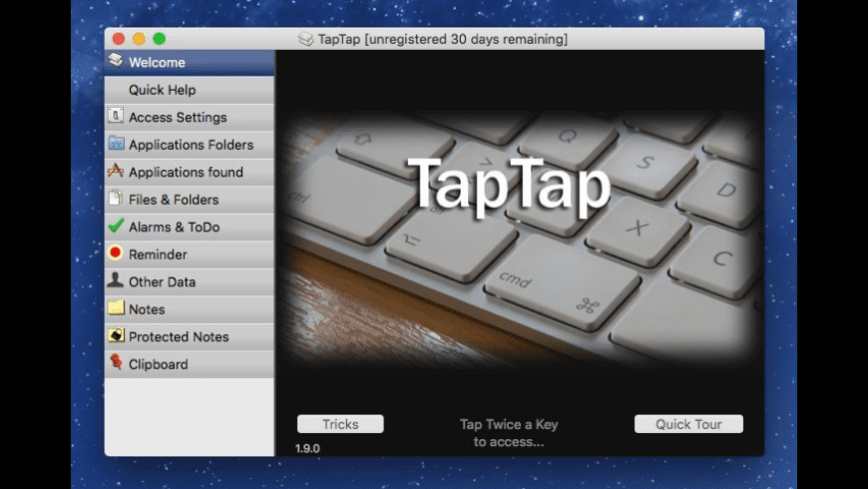Minimize the TapTap window with yellow button
The image size is (868, 489).
pos(139,39)
